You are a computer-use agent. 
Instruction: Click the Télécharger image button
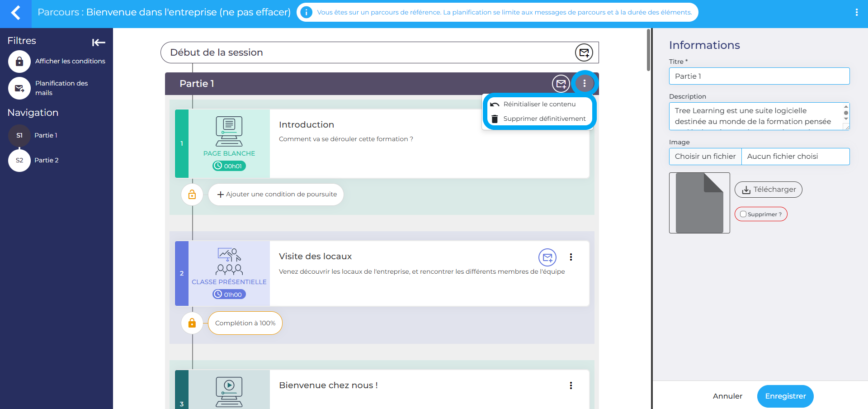[x=768, y=190]
